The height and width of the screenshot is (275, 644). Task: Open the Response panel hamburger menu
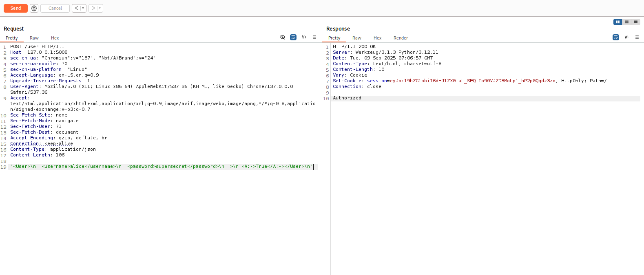tap(637, 37)
